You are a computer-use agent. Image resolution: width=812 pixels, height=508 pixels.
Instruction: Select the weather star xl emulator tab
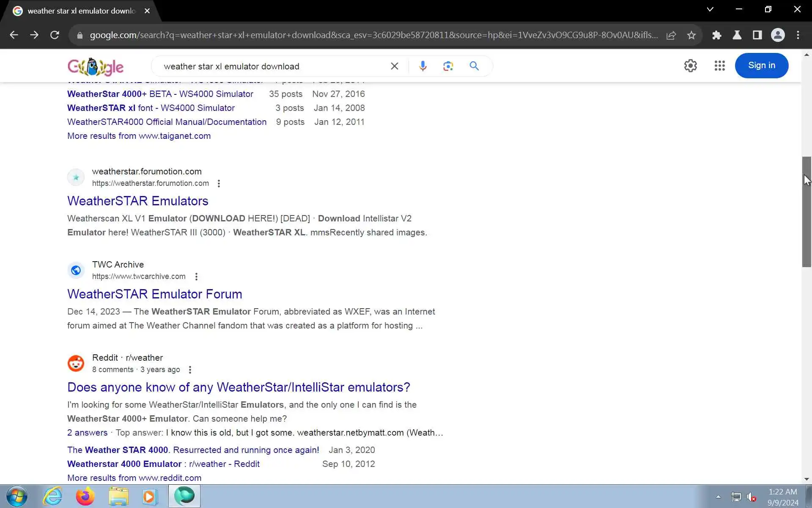[80, 11]
